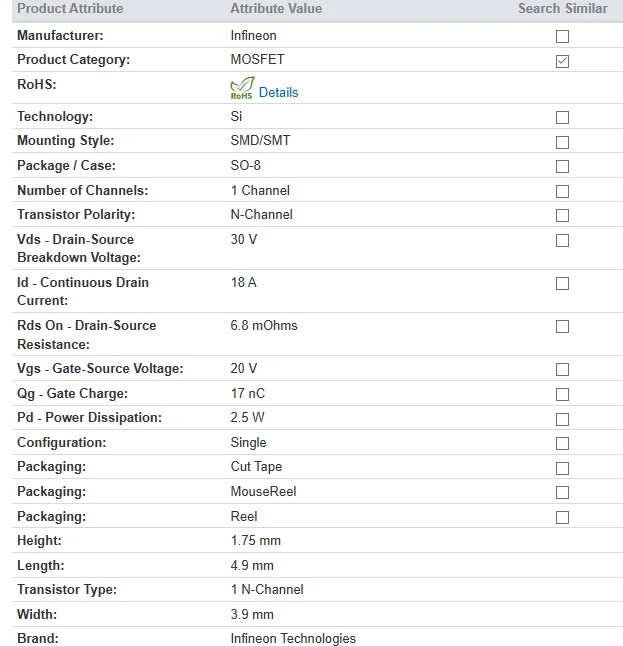Viewport: 623px width, 646px height.
Task: Click the 'Rds On - Drain-Source Resistance:' label
Action: point(87,335)
